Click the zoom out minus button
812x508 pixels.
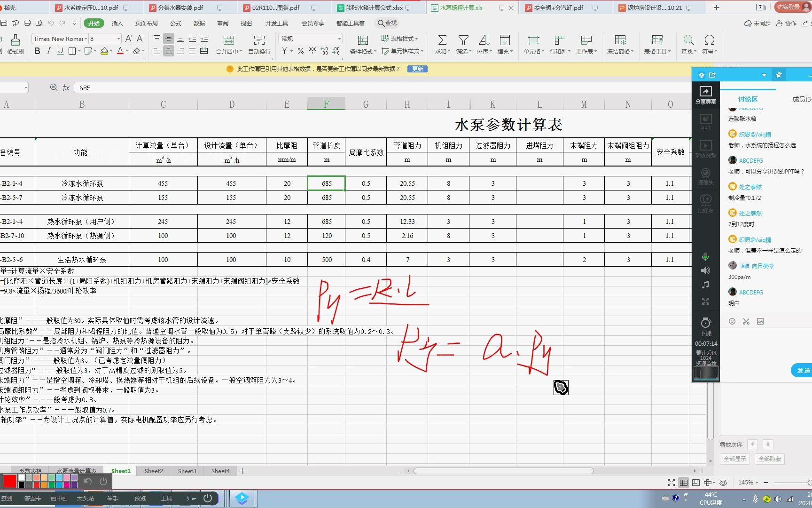coord(765,483)
